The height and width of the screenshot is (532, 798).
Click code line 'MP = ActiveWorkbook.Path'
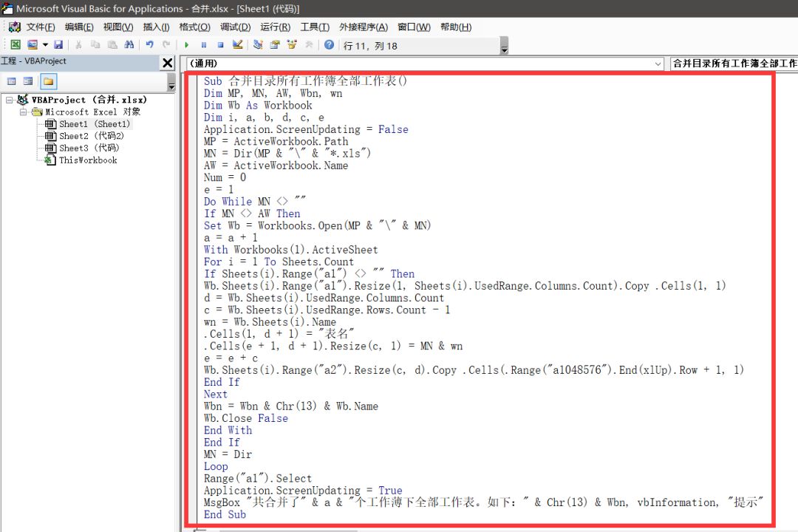pos(276,142)
